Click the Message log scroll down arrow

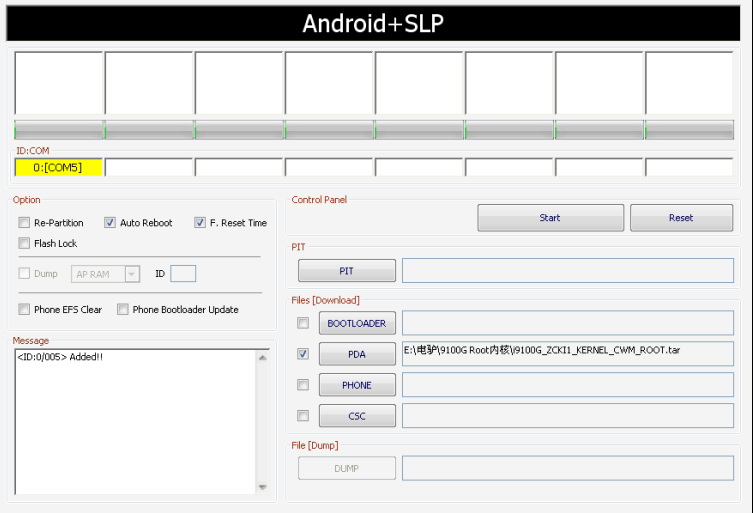point(263,487)
